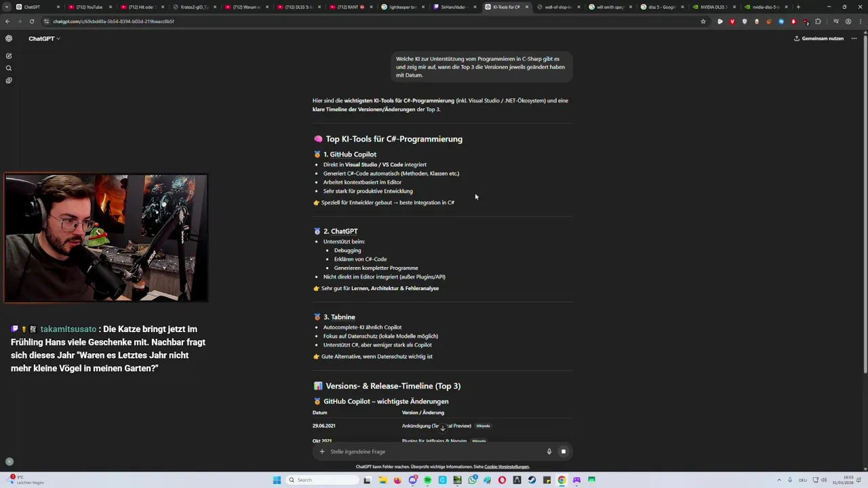Click the webcam overlay video thumbnail

[x=106, y=238]
